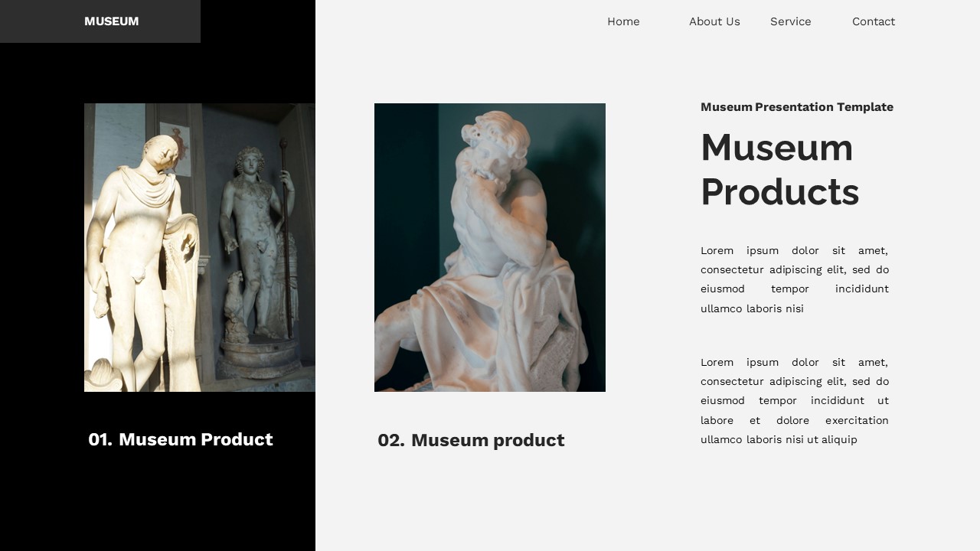Click the caption 01. Museum Product
The height and width of the screenshot is (551, 980).
(180, 439)
